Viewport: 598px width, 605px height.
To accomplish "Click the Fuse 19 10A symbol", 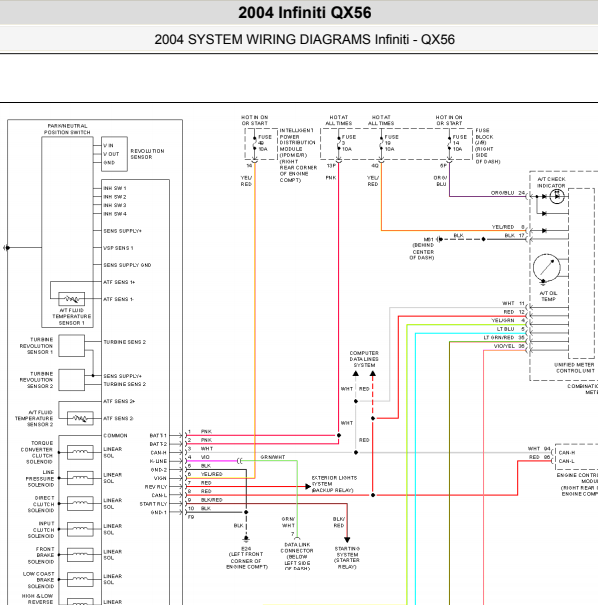I will (x=381, y=143).
